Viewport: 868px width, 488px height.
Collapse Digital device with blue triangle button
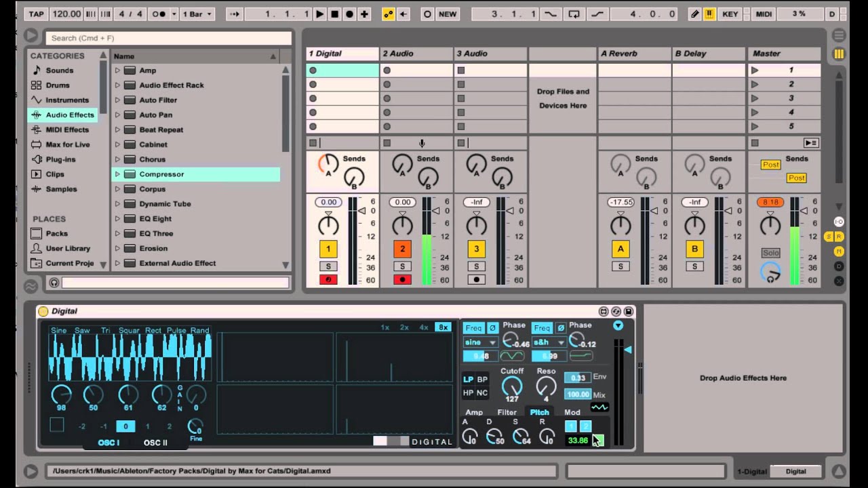[618, 326]
